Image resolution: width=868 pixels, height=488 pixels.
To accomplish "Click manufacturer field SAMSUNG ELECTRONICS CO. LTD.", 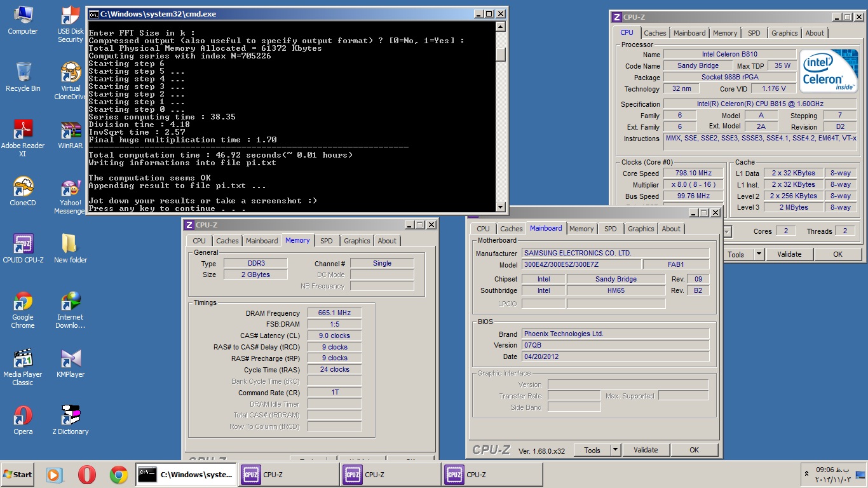I will (x=615, y=253).
